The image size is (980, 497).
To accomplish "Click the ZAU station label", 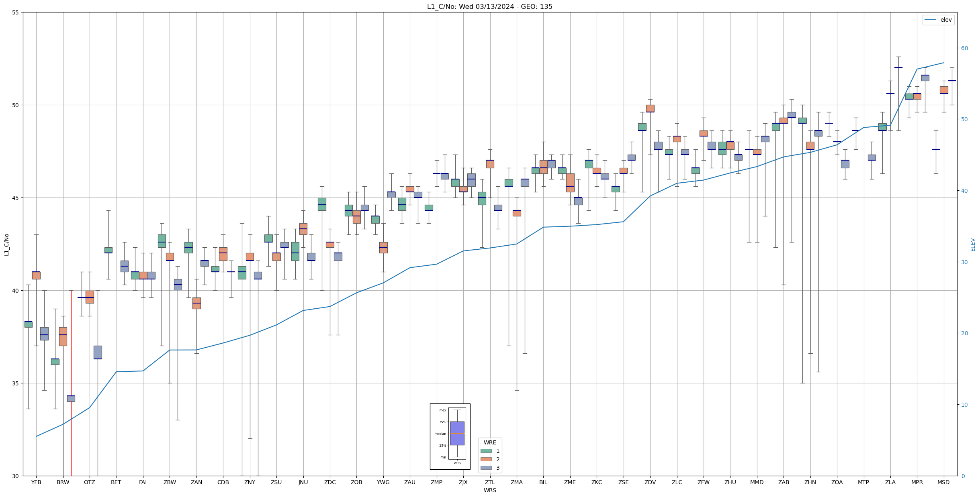I will pos(410,483).
